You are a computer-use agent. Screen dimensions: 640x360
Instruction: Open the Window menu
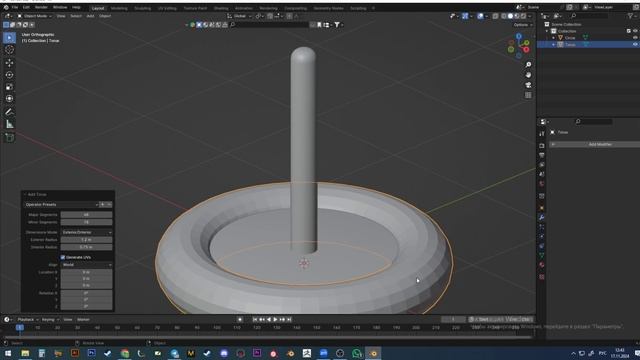pos(60,7)
